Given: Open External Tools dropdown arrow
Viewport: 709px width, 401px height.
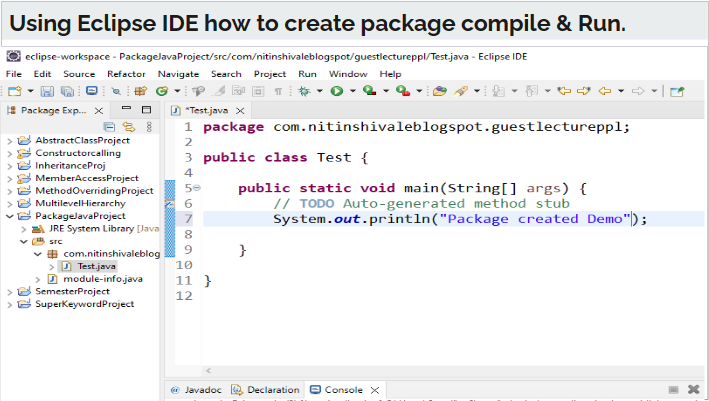Looking at the screenshot, I should tap(419, 91).
